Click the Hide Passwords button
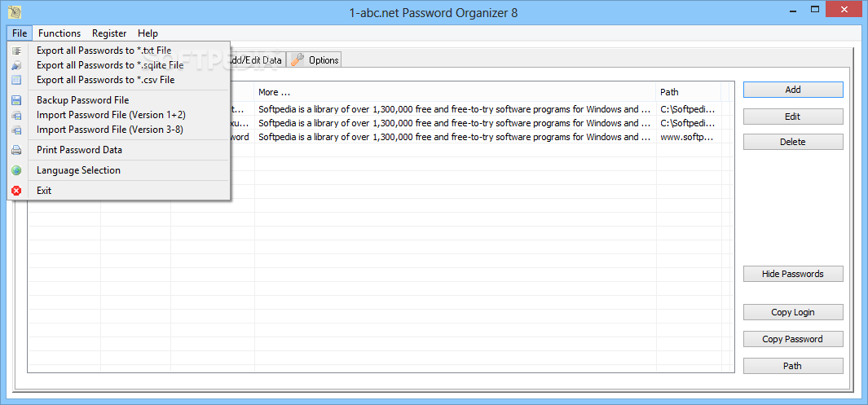The image size is (868, 405). pos(793,274)
